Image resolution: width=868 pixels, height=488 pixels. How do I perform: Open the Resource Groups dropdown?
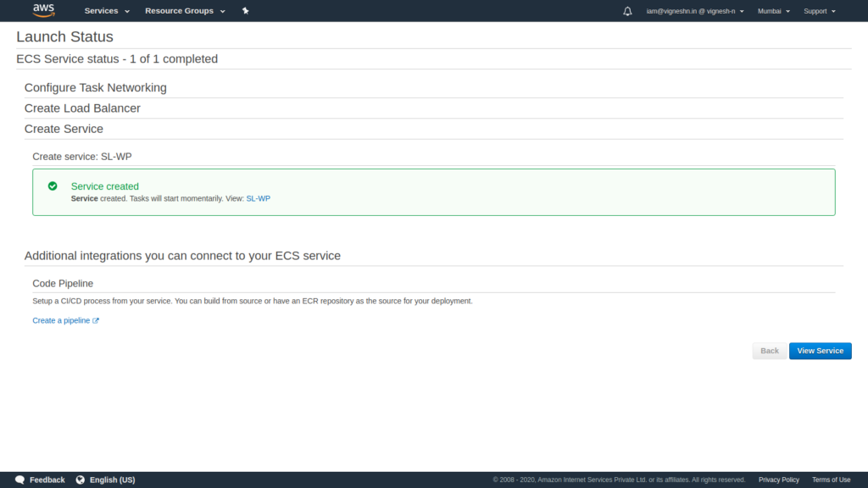pyautogui.click(x=185, y=10)
